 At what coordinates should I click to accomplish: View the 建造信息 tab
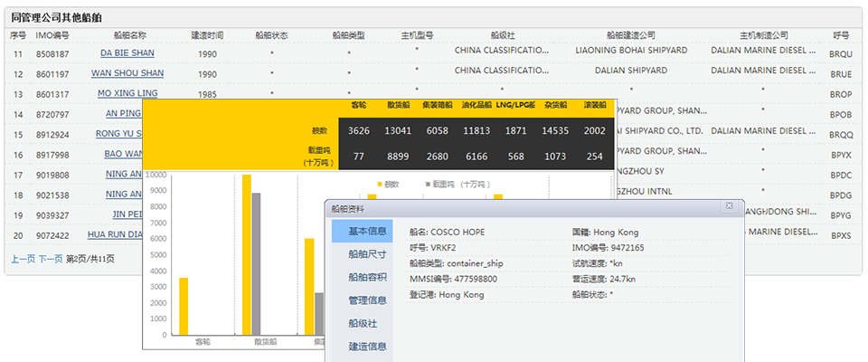[367, 346]
